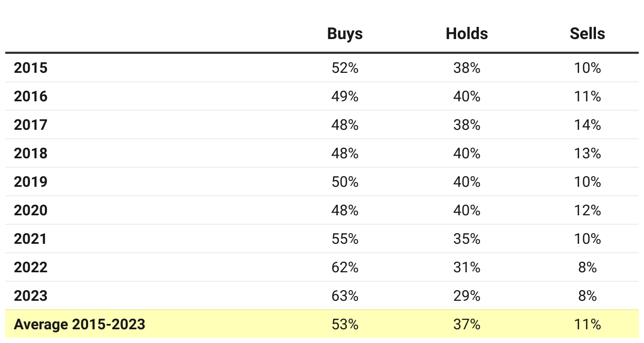Click the Sells column header
644x343 pixels.
pos(588,34)
